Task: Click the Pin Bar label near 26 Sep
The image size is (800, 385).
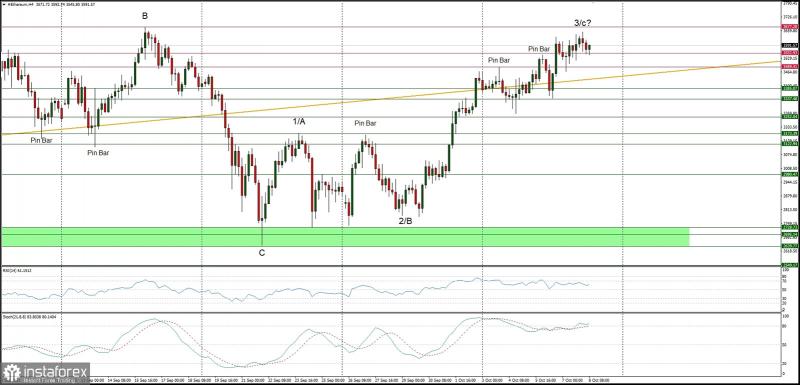Action: pos(365,123)
